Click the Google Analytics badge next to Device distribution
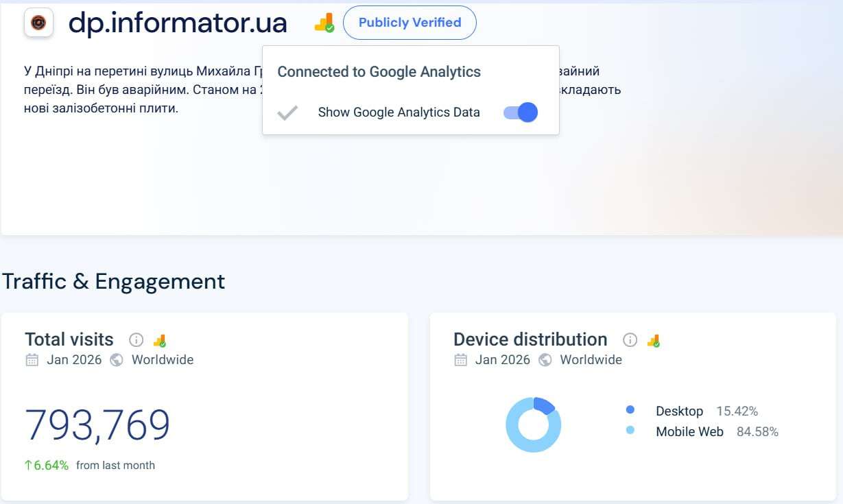This screenshot has width=843, height=504. (x=654, y=340)
